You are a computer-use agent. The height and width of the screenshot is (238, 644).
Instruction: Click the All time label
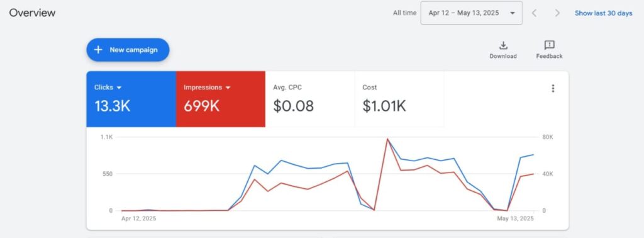coord(404,13)
